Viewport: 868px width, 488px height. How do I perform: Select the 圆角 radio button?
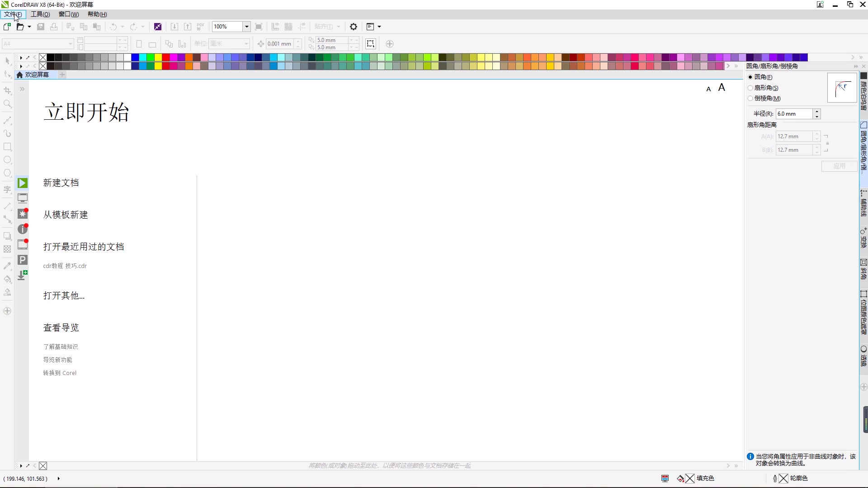[750, 77]
